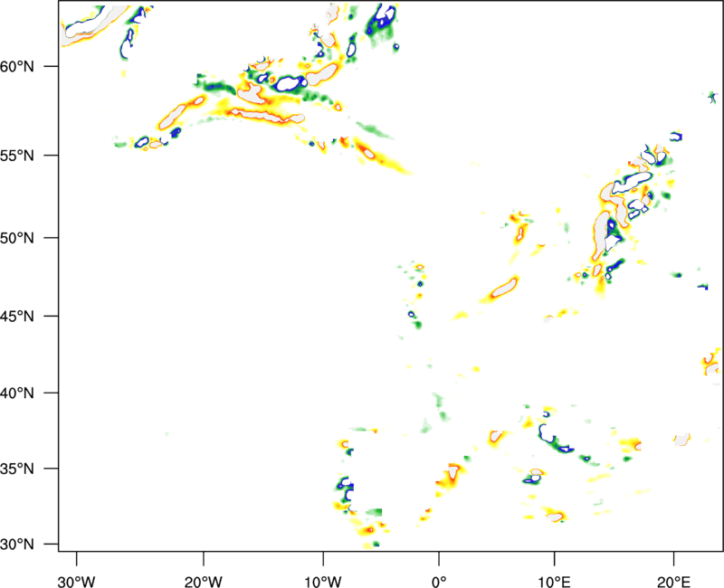
Task: Click the 0° longitude label
Action: click(x=439, y=581)
